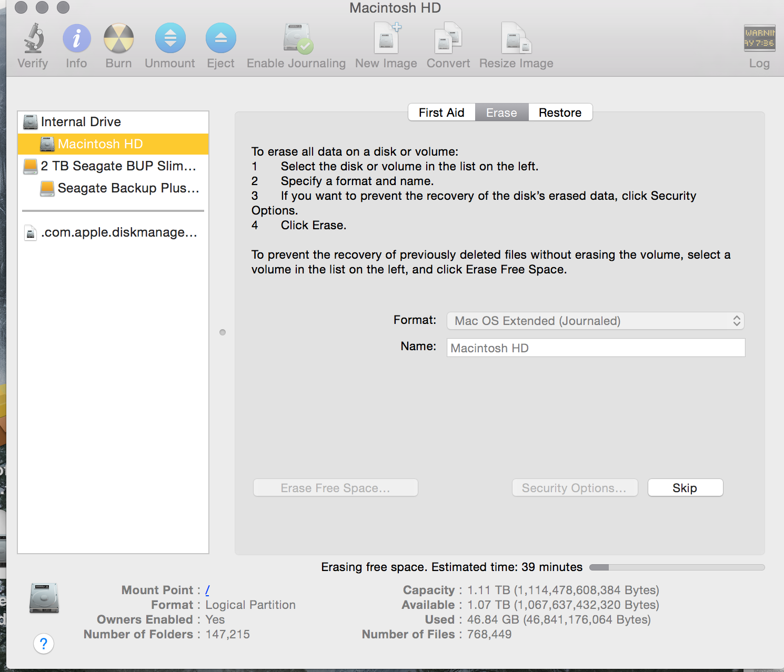
Task: Select .com.apple.diskmanage image entry
Action: tap(113, 232)
